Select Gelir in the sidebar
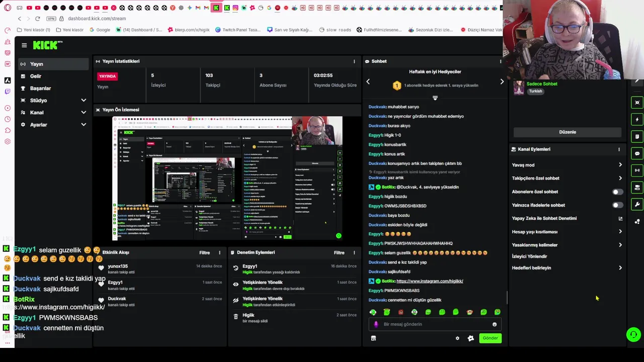The height and width of the screenshot is (362, 644). click(x=52, y=76)
